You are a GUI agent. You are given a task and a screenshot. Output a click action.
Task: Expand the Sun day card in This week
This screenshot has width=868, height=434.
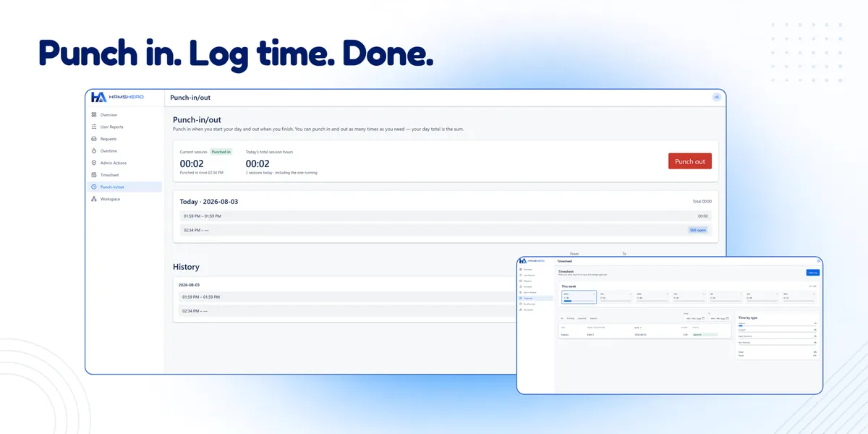pyautogui.click(x=799, y=297)
